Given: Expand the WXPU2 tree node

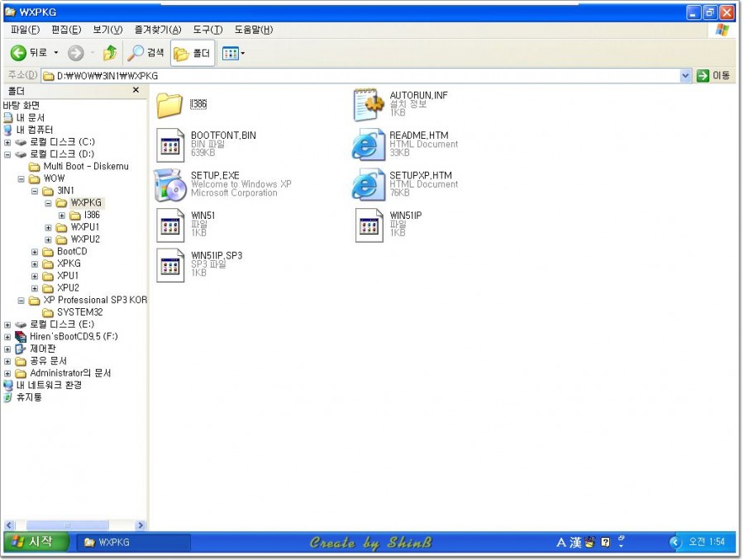Looking at the screenshot, I should tap(49, 240).
